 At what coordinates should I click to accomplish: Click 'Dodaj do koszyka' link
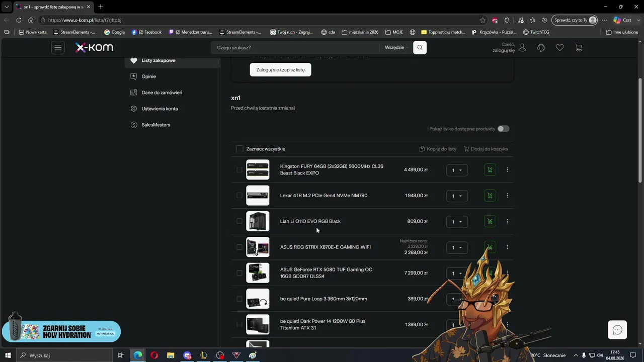[486, 149]
